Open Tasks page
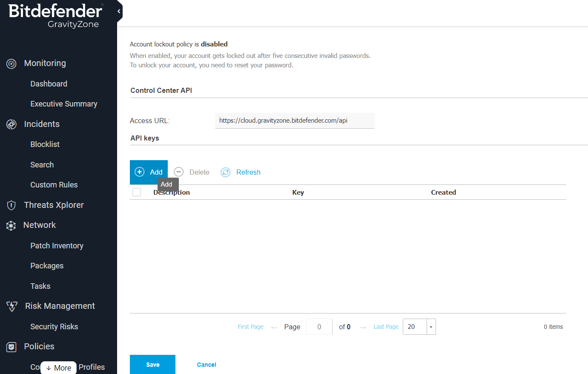 click(x=40, y=286)
